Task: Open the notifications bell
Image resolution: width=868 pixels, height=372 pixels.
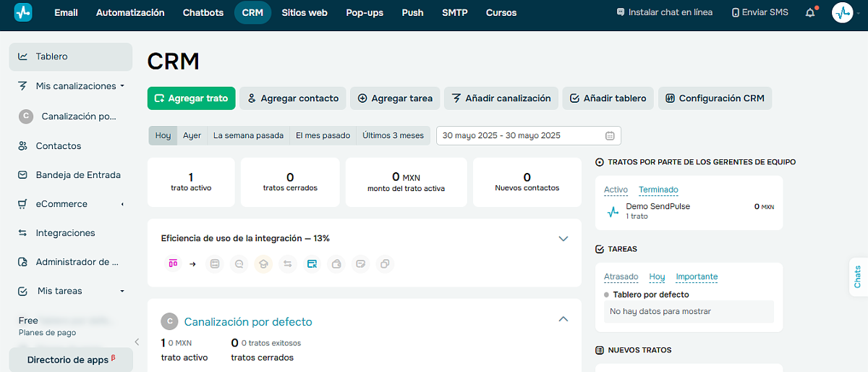Action: pos(810,12)
